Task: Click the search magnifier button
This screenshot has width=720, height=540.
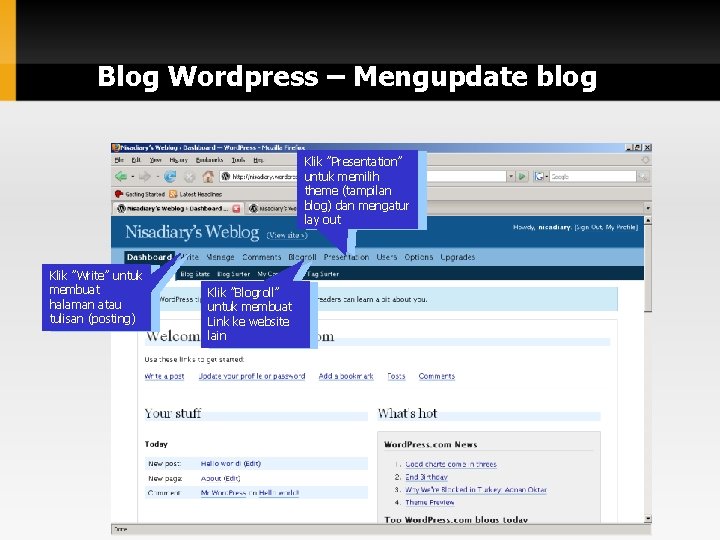Action: (x=643, y=176)
